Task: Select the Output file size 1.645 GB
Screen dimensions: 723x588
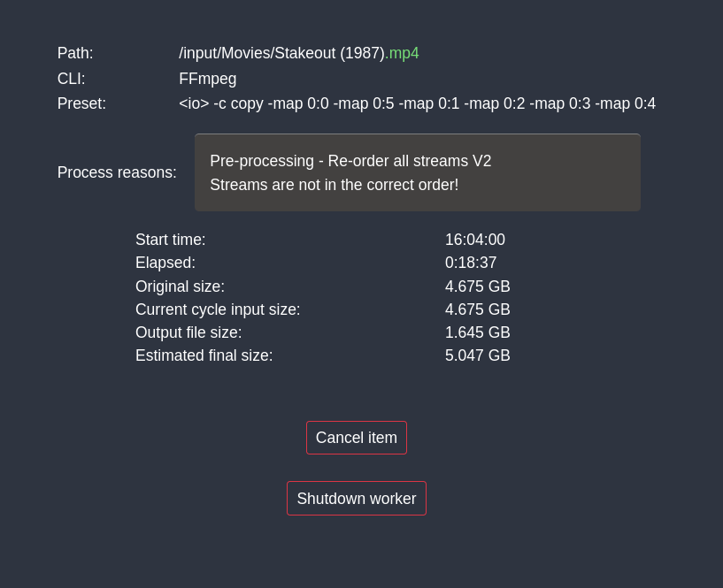Action: click(477, 332)
